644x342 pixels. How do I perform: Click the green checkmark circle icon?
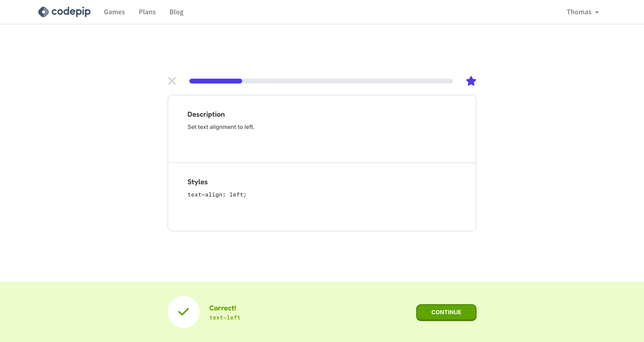tap(184, 312)
